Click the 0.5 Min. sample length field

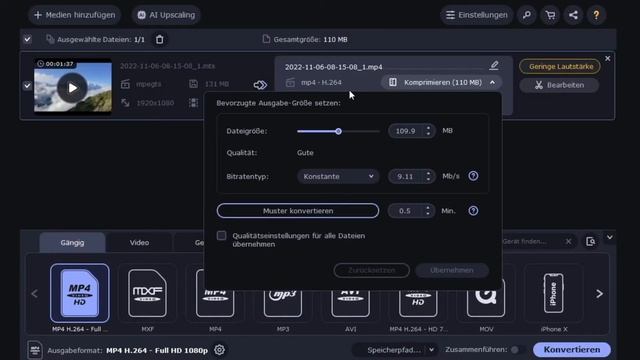406,211
